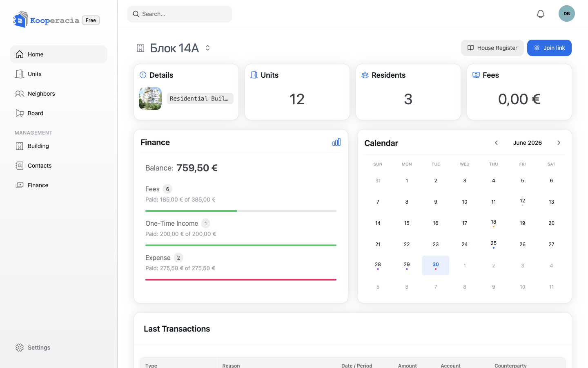Open notifications bell icon

[x=541, y=14]
